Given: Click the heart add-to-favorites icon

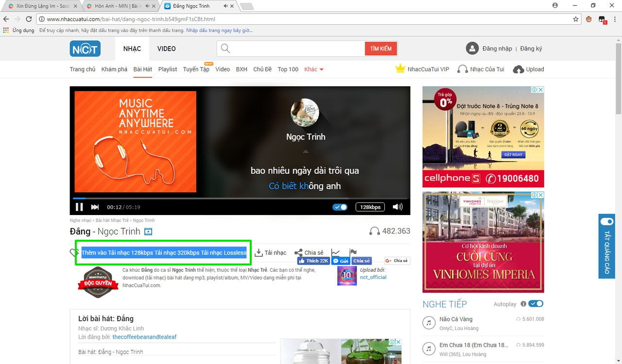Looking at the screenshot, I should (x=74, y=252).
